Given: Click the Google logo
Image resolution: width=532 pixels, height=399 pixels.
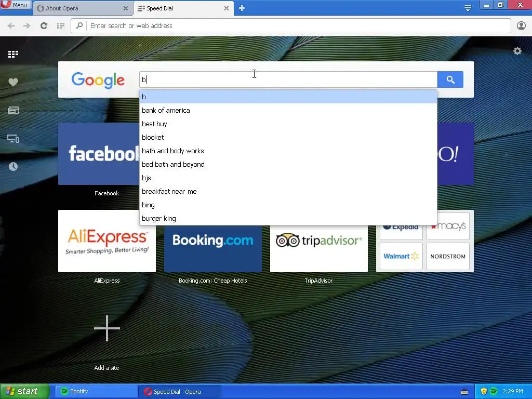Looking at the screenshot, I should point(98,81).
